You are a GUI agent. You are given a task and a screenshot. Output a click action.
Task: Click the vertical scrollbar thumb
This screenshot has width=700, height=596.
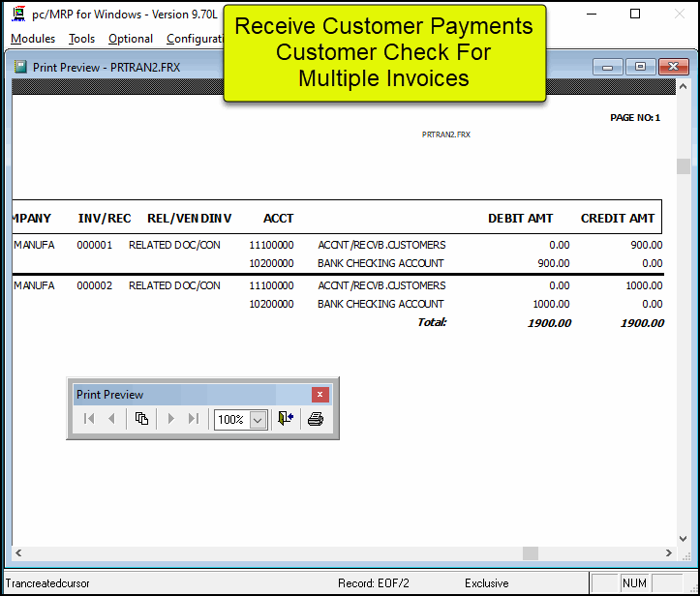click(684, 165)
